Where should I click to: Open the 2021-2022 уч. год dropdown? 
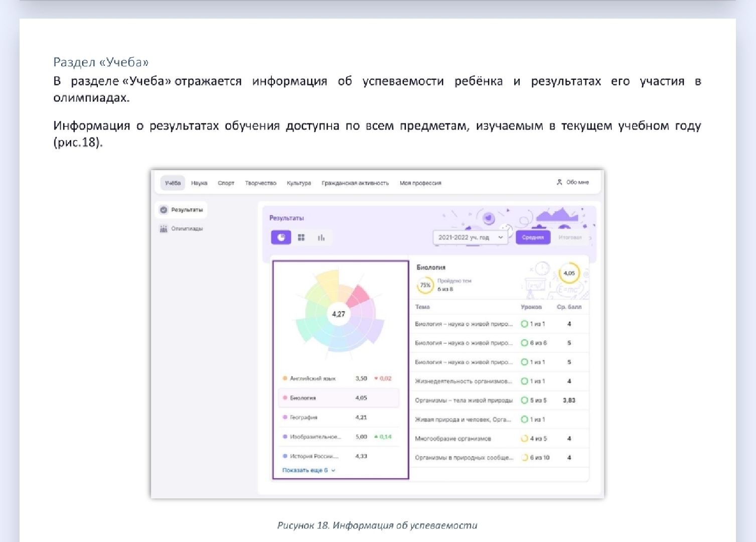click(470, 237)
